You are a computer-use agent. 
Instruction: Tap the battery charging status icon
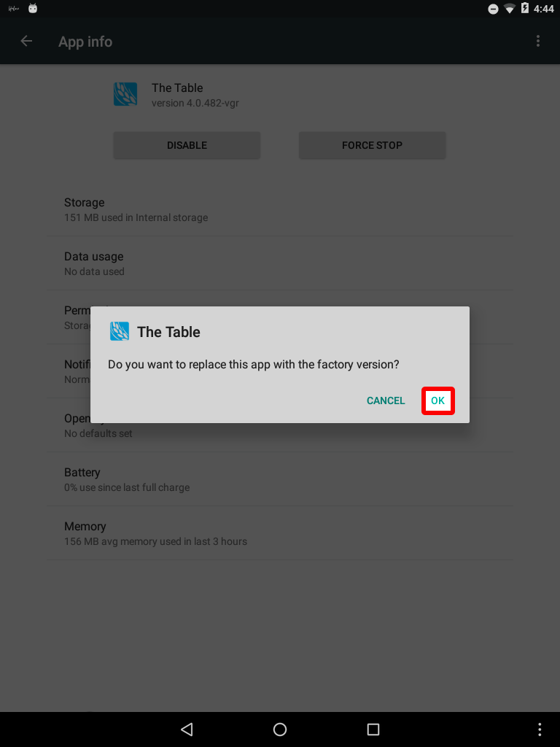[525, 8]
